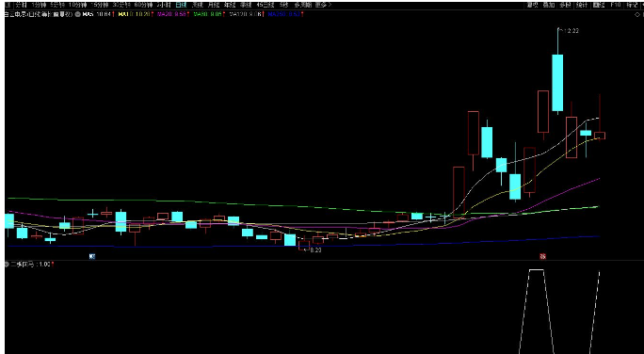The width and height of the screenshot is (644, 354).
Task: Click the sub-indicator gear icon in lower panel
Action: (7, 265)
